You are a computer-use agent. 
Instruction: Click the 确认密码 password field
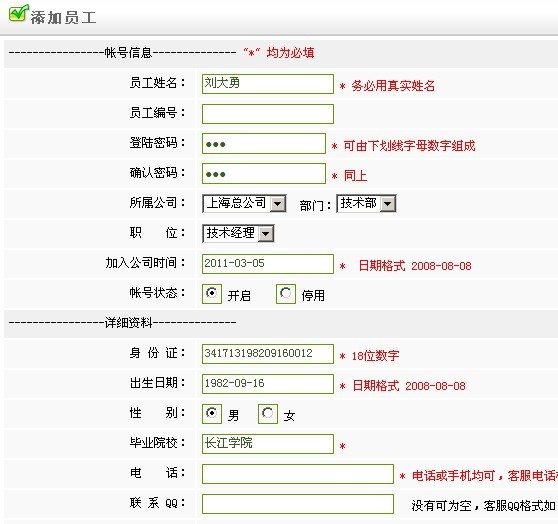pos(264,174)
